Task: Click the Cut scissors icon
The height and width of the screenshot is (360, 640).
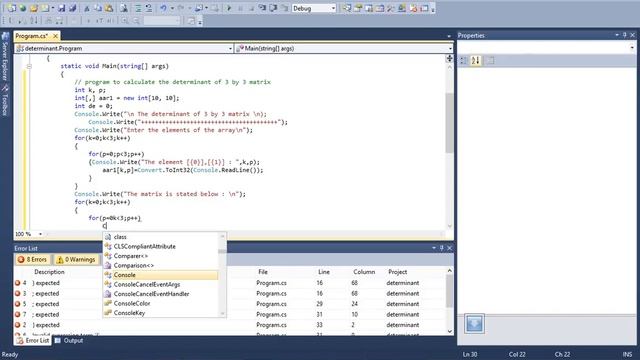Action: pyautogui.click(x=87, y=8)
